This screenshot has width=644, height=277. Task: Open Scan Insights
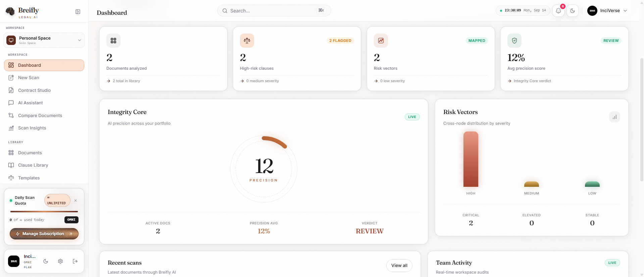point(44,128)
